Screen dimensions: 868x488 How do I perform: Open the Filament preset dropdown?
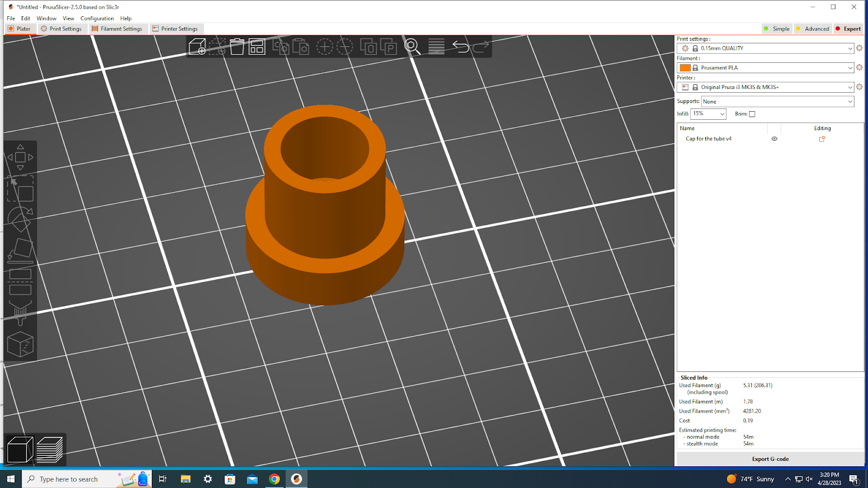pos(765,68)
